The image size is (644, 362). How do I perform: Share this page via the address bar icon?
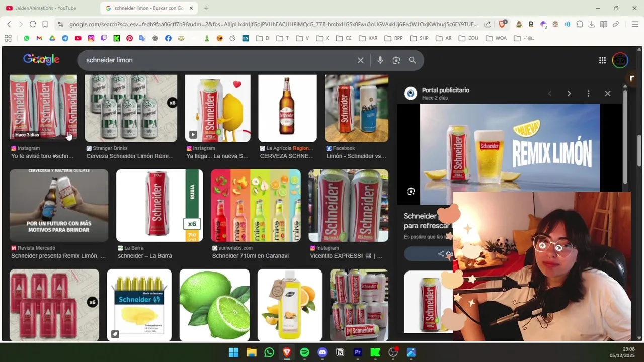(x=487, y=24)
